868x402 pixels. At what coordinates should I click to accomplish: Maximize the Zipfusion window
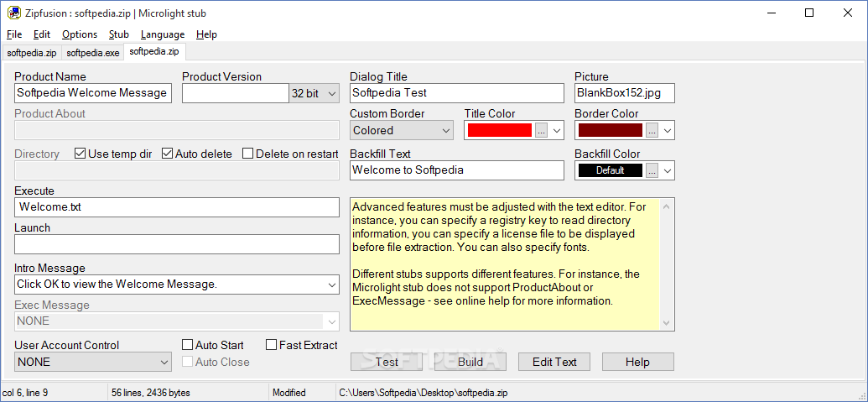tap(809, 13)
